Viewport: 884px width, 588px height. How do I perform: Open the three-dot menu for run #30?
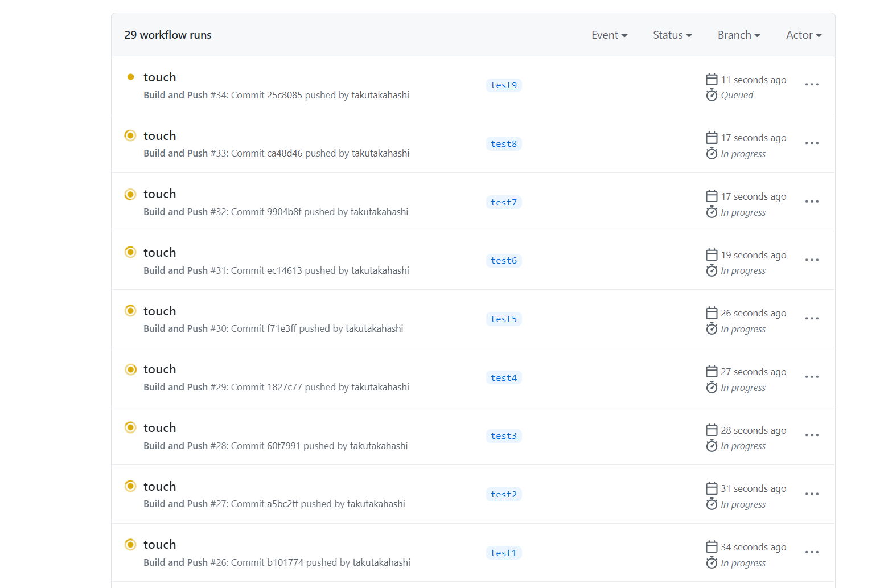812,319
